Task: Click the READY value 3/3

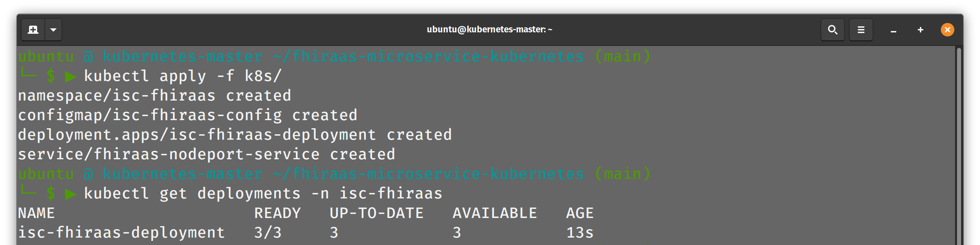Action: [x=268, y=233]
